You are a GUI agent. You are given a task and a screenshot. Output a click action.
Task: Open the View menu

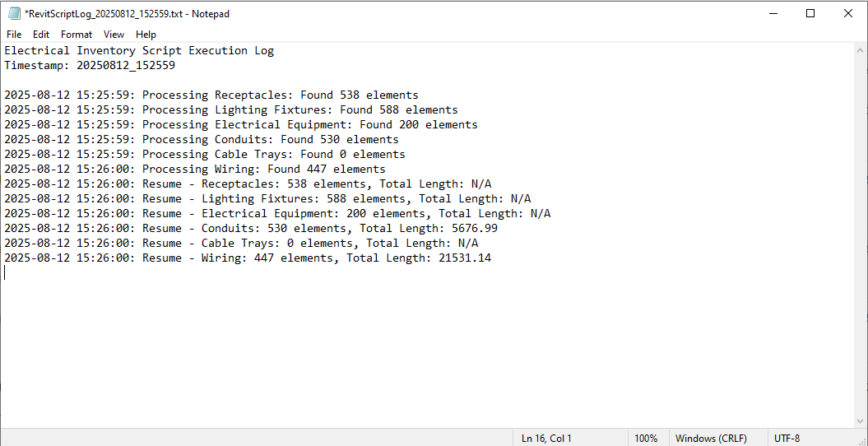pos(114,35)
